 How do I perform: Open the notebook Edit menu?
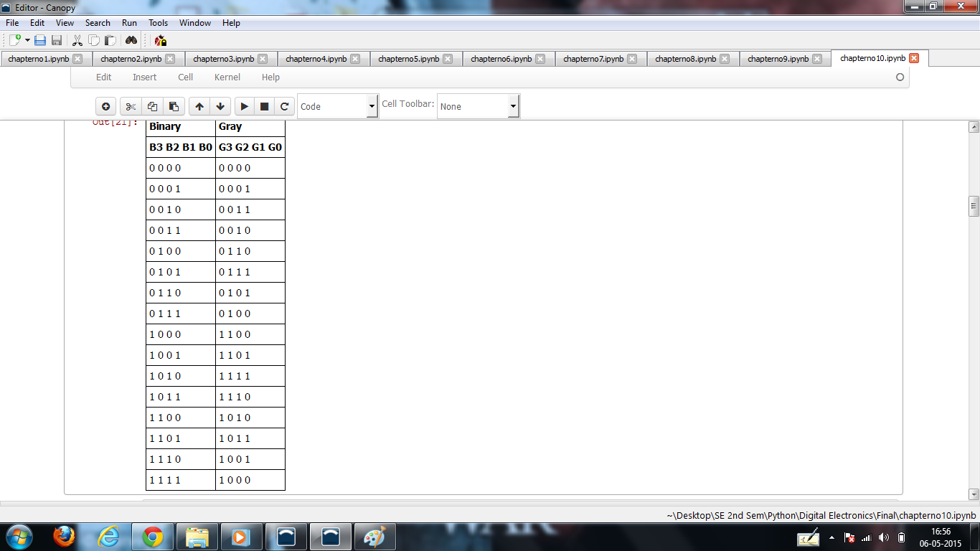click(x=104, y=77)
